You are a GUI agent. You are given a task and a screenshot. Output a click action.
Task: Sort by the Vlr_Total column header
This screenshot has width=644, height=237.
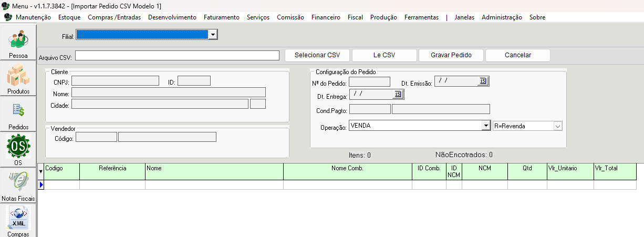click(615, 172)
